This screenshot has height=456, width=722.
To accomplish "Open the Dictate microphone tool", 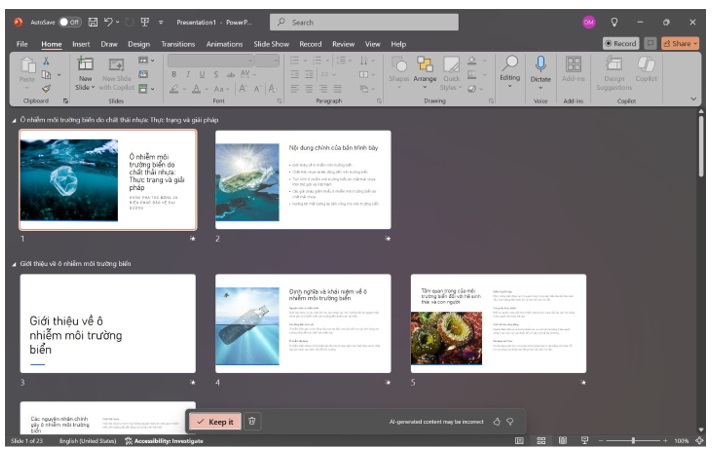I will pyautogui.click(x=541, y=70).
